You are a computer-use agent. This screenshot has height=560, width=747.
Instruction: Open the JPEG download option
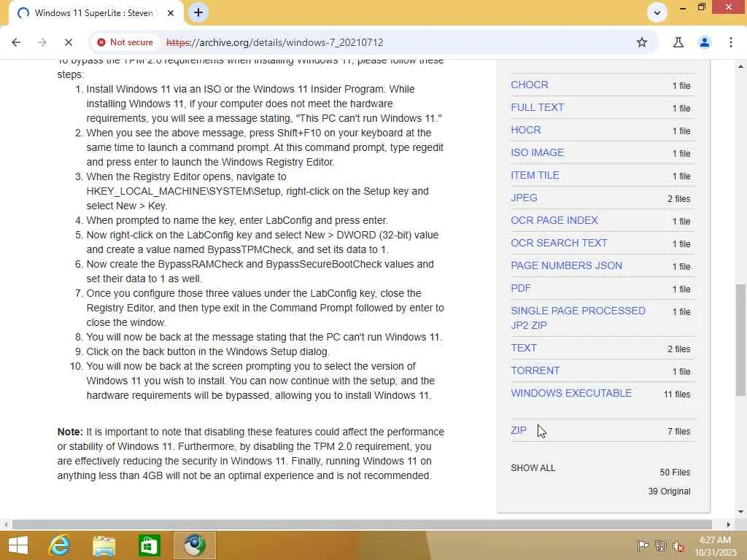coord(524,198)
